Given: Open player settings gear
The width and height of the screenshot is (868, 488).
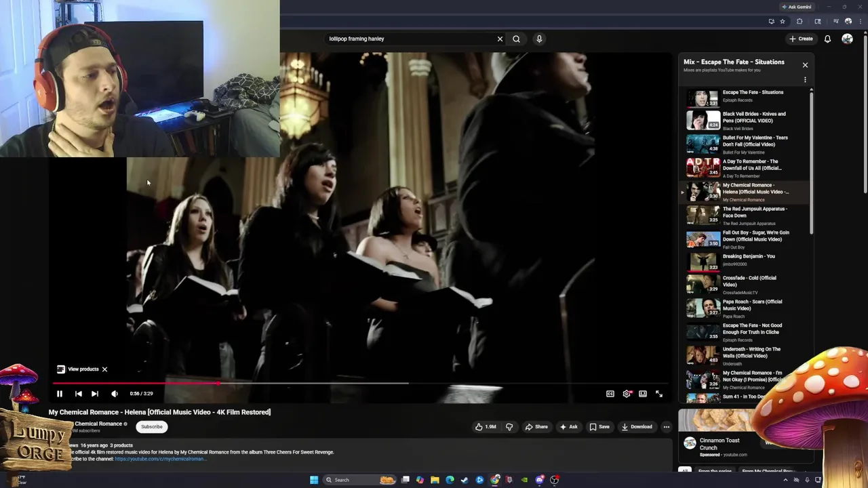Looking at the screenshot, I should (627, 394).
